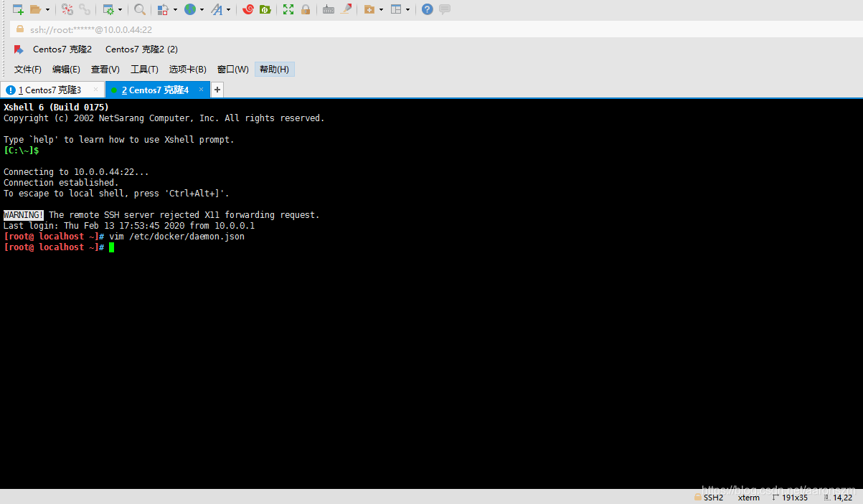The height and width of the screenshot is (504, 863).
Task: Open the 文件(F) menu
Action: 28,70
